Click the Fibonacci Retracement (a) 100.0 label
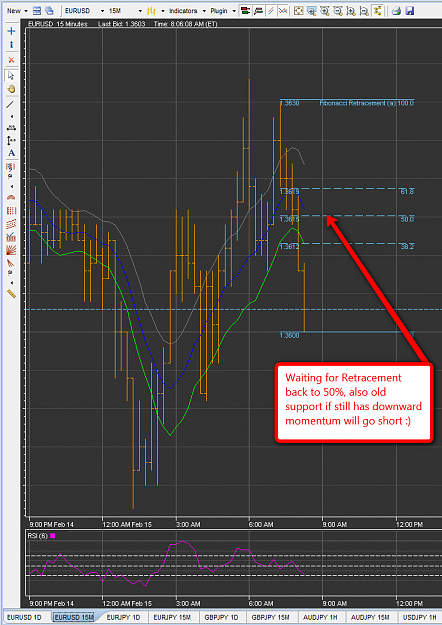 pyautogui.click(x=367, y=103)
